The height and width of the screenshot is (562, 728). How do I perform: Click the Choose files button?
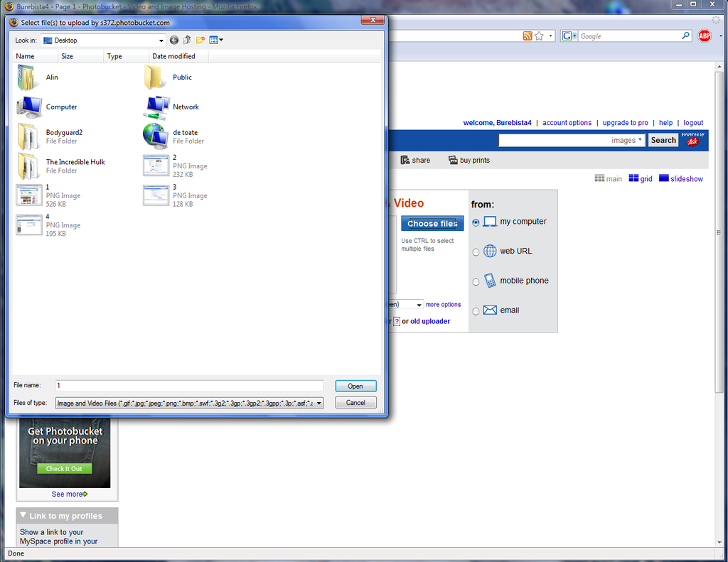(432, 223)
